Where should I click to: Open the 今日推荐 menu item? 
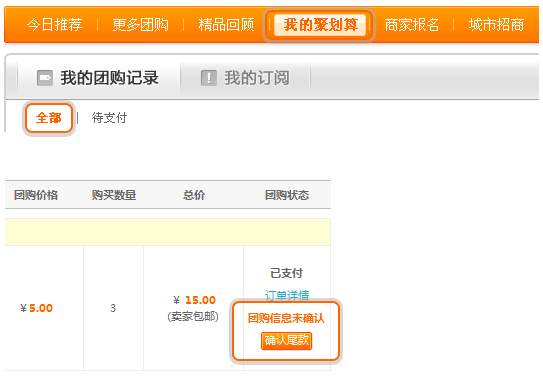(x=55, y=25)
